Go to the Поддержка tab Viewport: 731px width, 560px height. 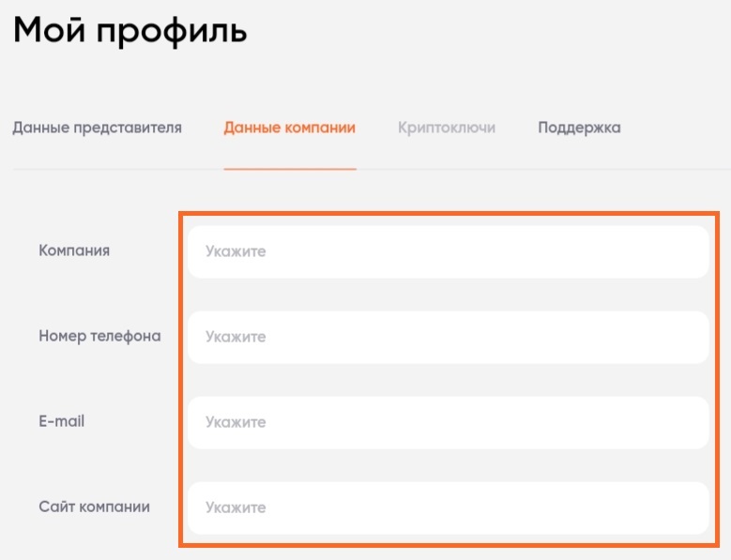point(579,129)
